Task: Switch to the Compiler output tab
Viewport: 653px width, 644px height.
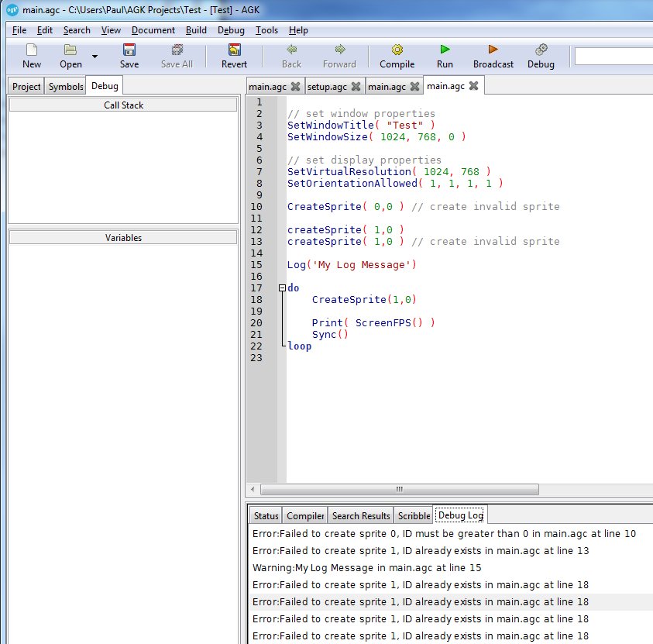Action: point(304,515)
